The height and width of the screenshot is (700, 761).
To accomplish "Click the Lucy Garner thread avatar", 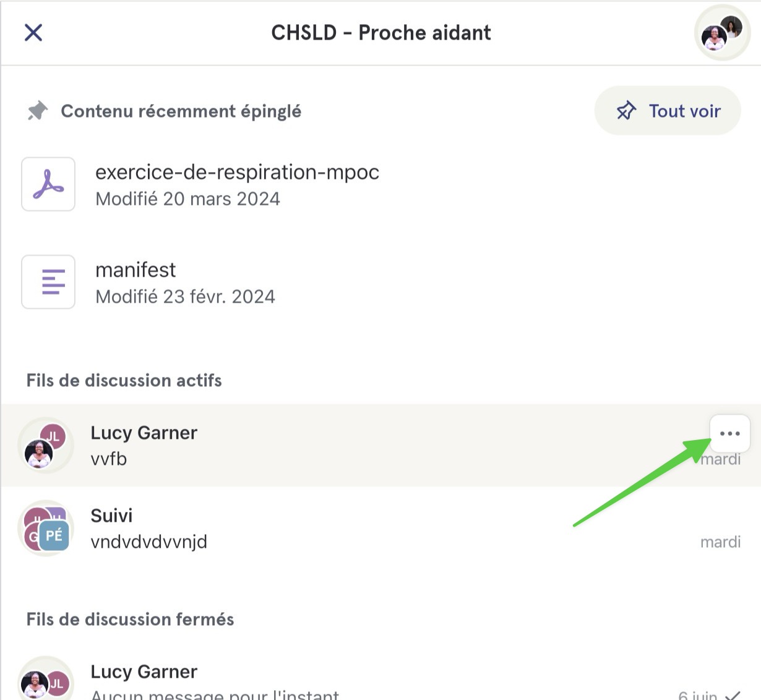I will point(46,445).
